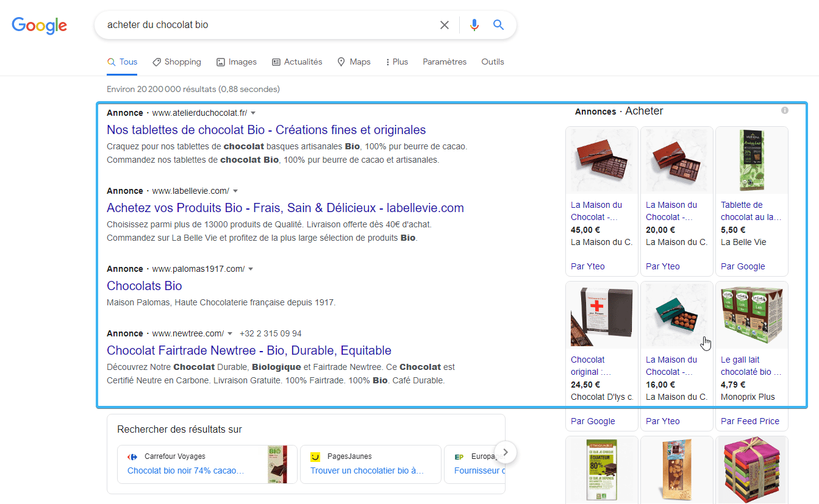This screenshot has height=504, width=819.
Task: Click the Chocolat original 24,50 € product image
Action: pyautogui.click(x=602, y=316)
